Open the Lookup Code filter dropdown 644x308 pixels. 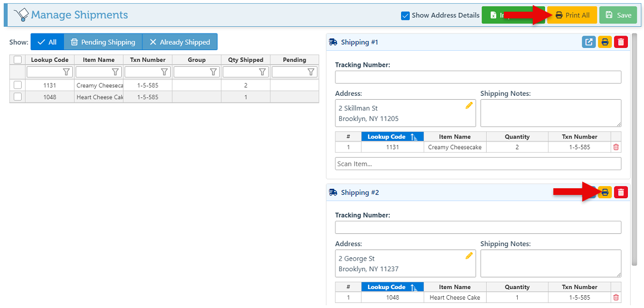tap(66, 72)
